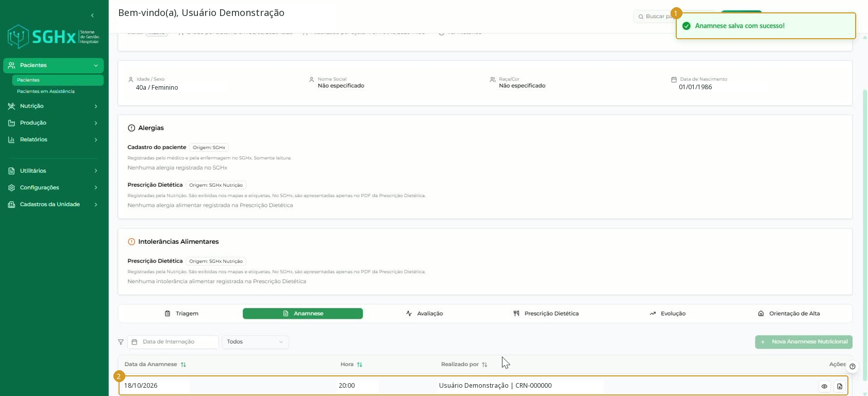Click the Alergias alert icon
This screenshot has height=396, width=868.
[x=131, y=128]
